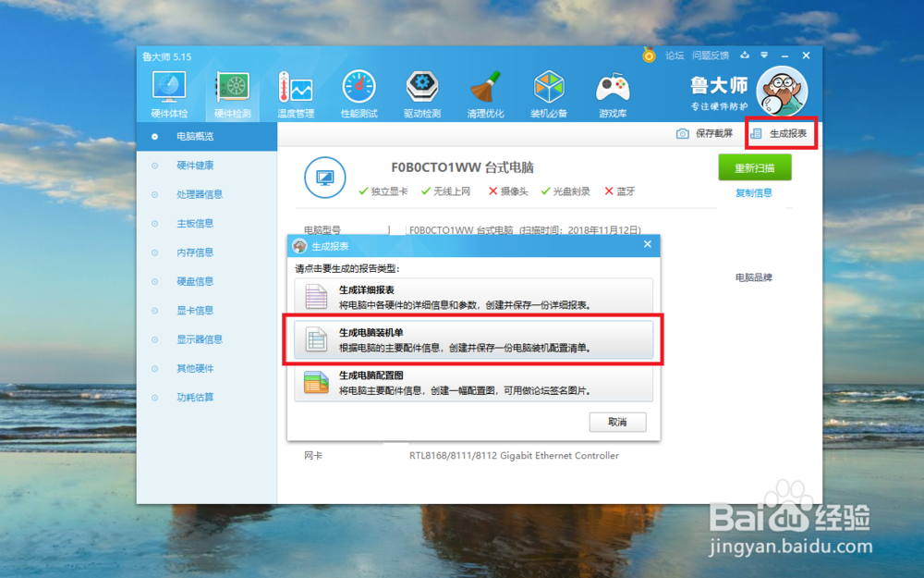
Task: Select the 硬件检测 hardware detection tool
Action: 233,94
